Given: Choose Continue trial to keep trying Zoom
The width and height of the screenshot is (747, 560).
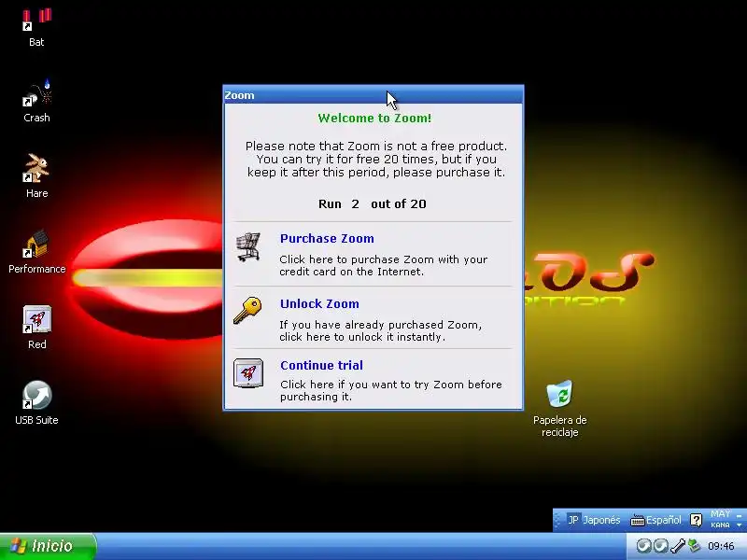Looking at the screenshot, I should click(x=321, y=365).
